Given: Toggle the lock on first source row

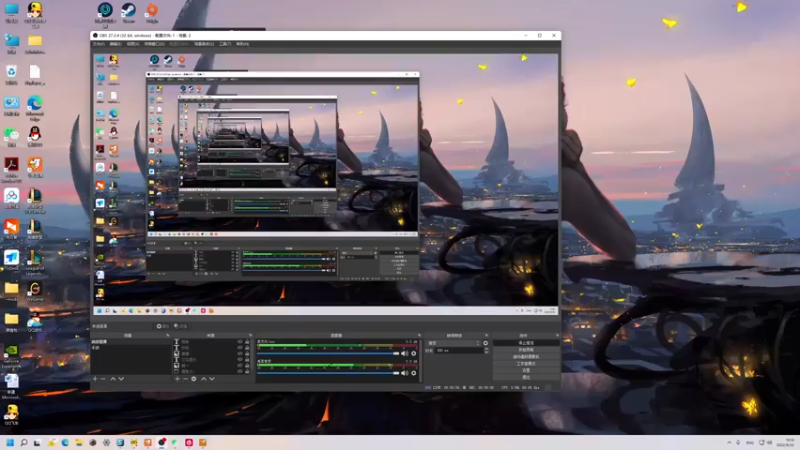Looking at the screenshot, I should pyautogui.click(x=247, y=342).
